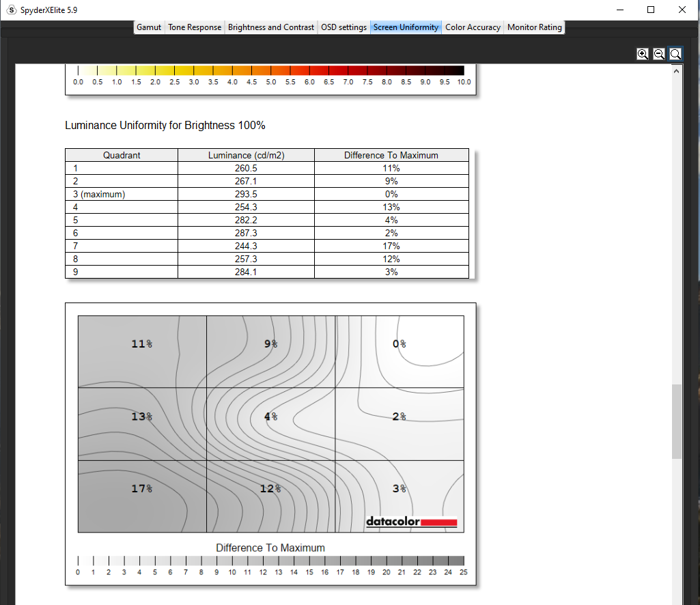
Task: Click the SpyderXElite app icon in title bar
Action: pos(11,10)
